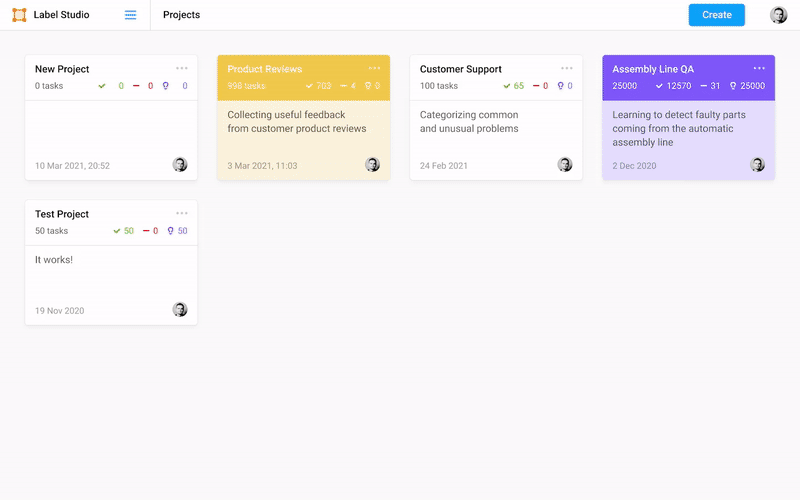800x500 pixels.
Task: Open the three-dot menu on Customer Support card
Action: [566, 68]
